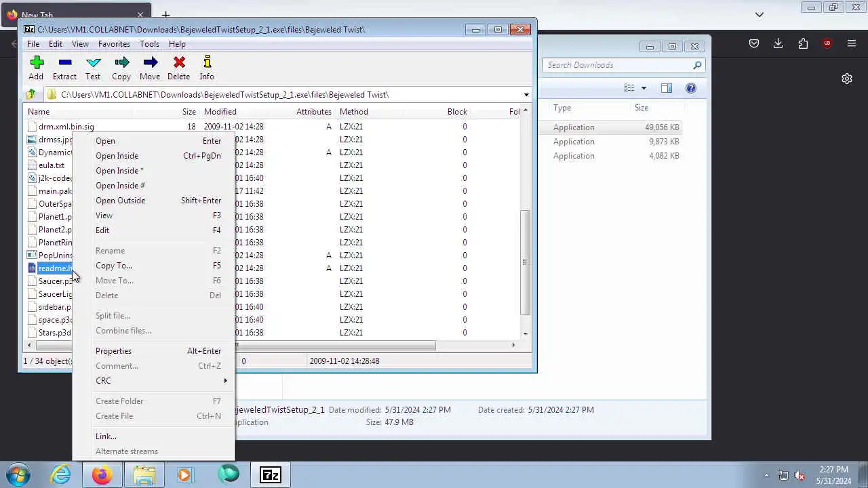The image size is (868, 488).
Task: Click the clock showing 2:27 PM
Action: (833, 470)
